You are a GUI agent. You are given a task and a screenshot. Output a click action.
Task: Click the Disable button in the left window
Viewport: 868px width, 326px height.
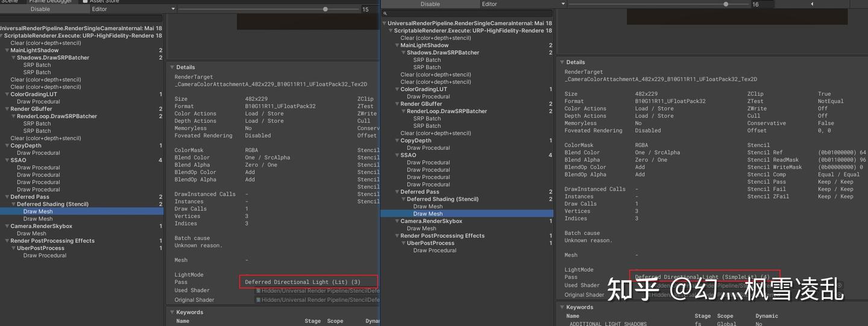(40, 9)
